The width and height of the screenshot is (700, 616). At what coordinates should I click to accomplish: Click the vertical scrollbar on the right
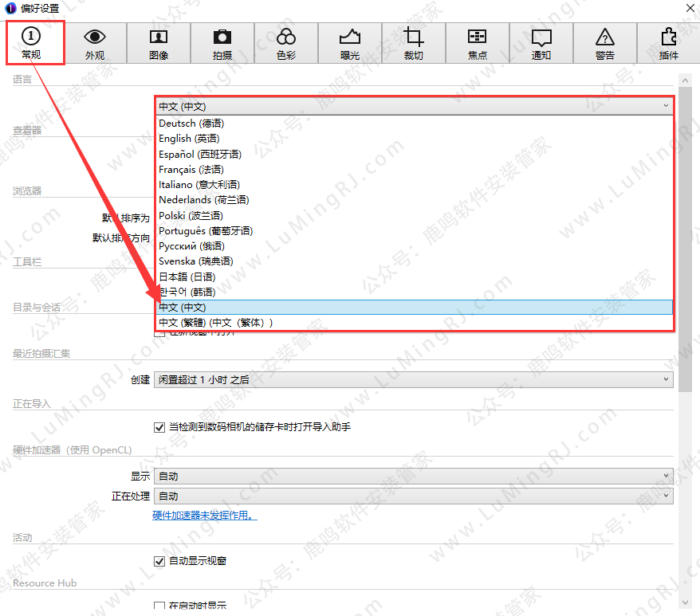685,239
